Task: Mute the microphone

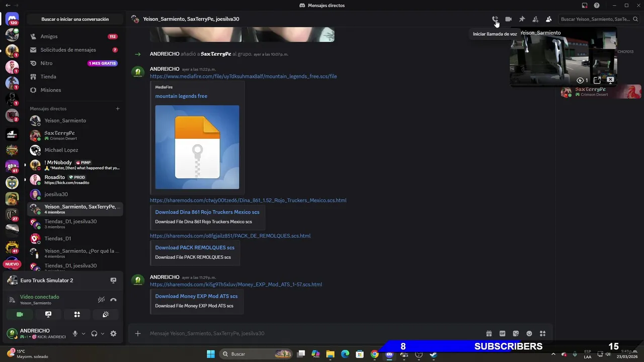Action: pos(75,333)
